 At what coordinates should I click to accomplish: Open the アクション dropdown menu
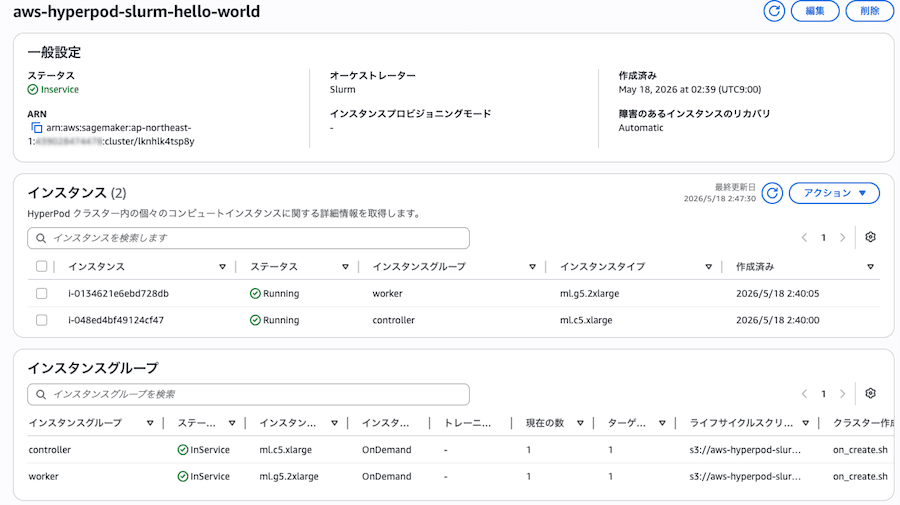(x=834, y=193)
